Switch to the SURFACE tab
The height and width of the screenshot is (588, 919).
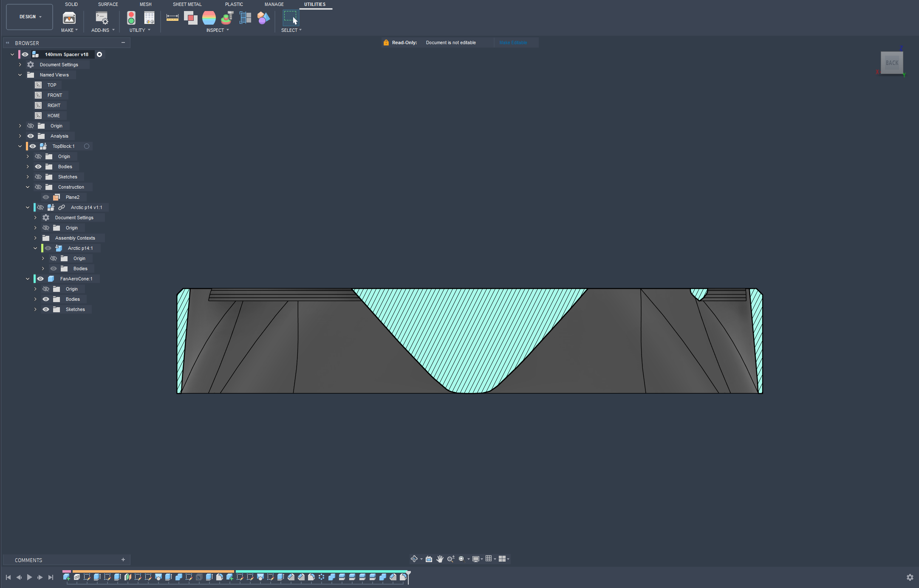tap(108, 4)
